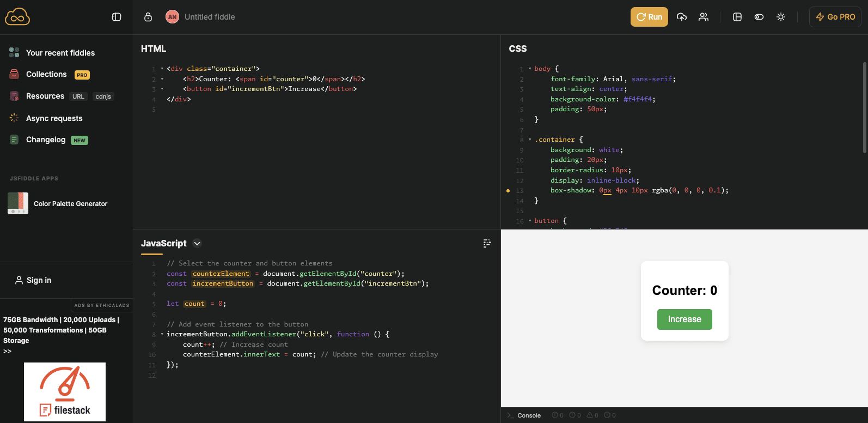Open Async requests in the sidebar

pos(54,118)
